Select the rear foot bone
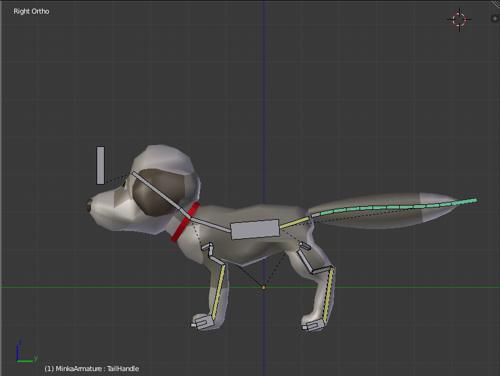The width and height of the screenshot is (500, 376). click(x=313, y=324)
